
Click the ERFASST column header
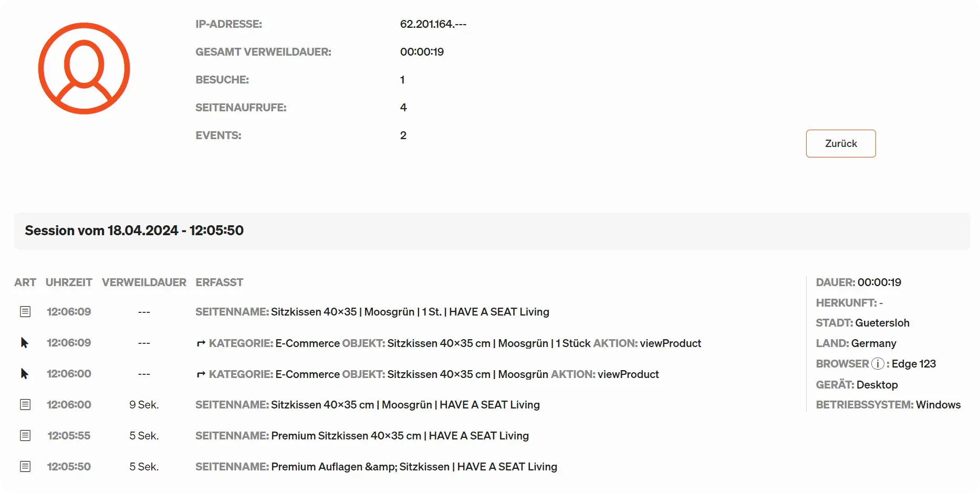click(219, 282)
